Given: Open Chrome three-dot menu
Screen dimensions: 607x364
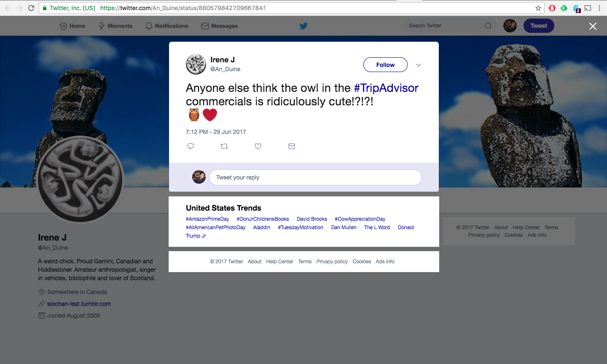Looking at the screenshot, I should click(599, 8).
